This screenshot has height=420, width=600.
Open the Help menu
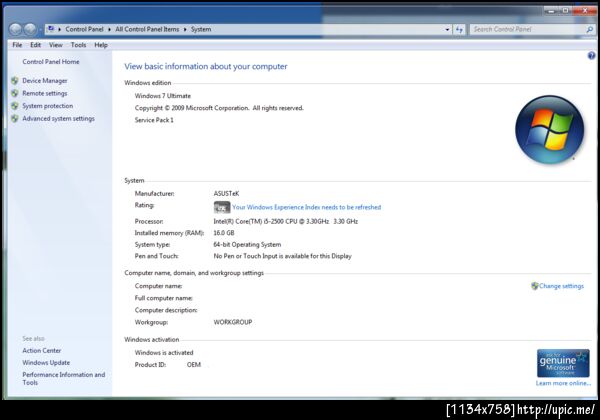coord(101,45)
